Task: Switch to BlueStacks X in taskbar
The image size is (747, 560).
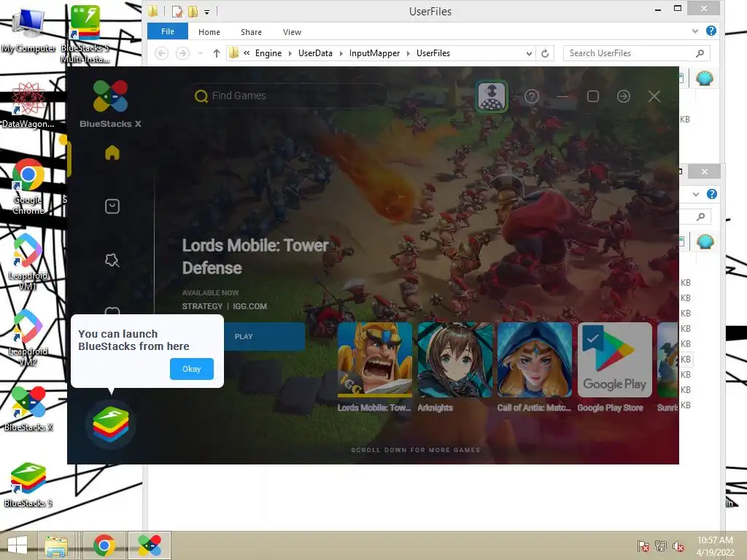Action: pyautogui.click(x=149, y=545)
